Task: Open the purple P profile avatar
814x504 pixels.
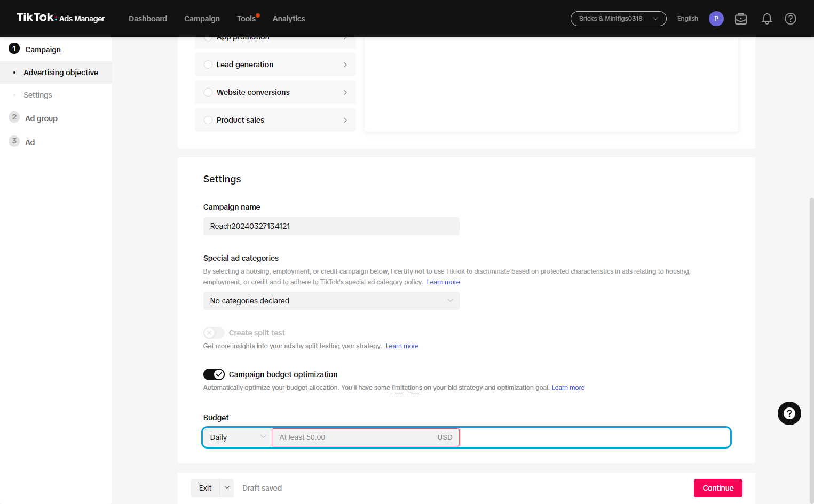Action: click(x=716, y=19)
